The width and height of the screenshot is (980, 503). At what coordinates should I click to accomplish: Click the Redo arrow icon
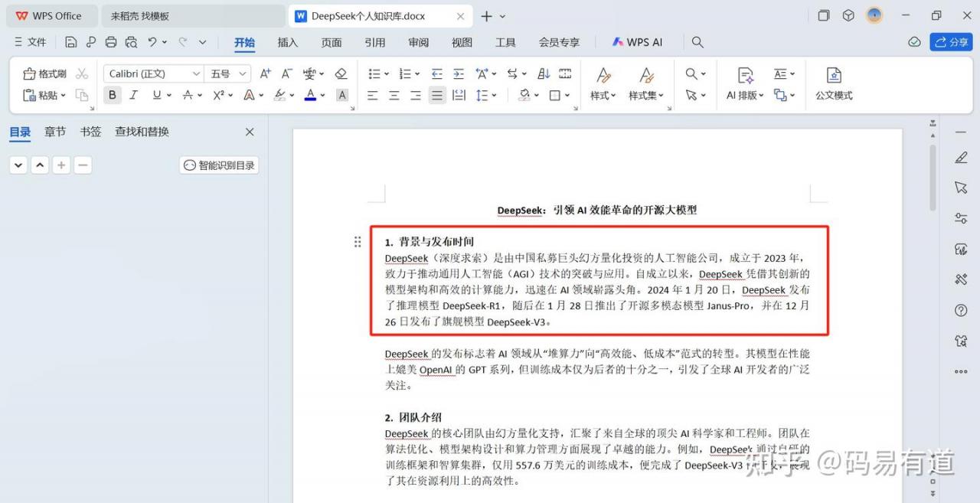[182, 42]
